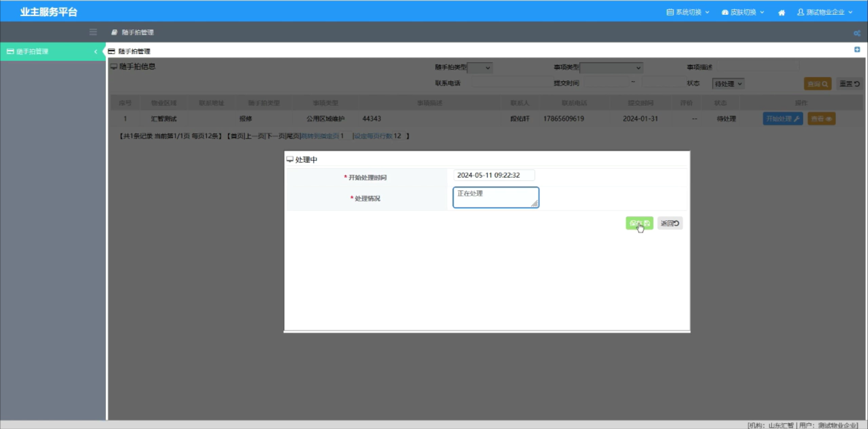
Task: Click the home icon in header
Action: tap(781, 12)
